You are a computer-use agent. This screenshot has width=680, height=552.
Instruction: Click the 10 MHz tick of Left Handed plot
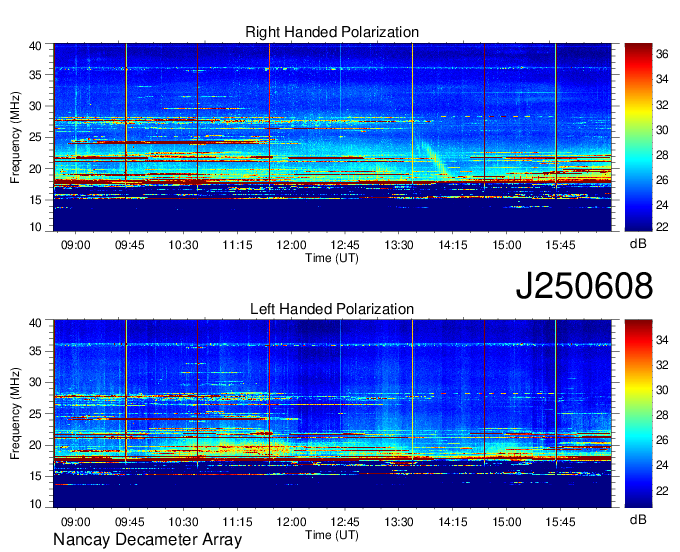click(x=35, y=503)
